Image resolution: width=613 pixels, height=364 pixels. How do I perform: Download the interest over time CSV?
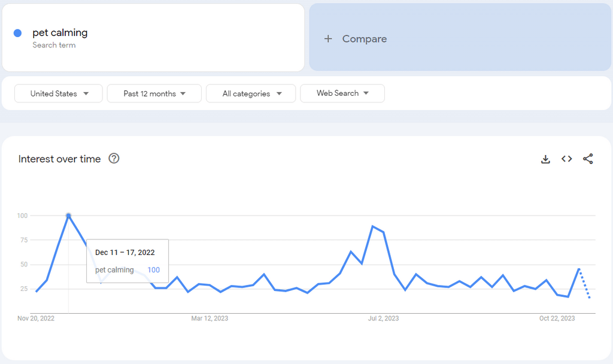[545, 159]
